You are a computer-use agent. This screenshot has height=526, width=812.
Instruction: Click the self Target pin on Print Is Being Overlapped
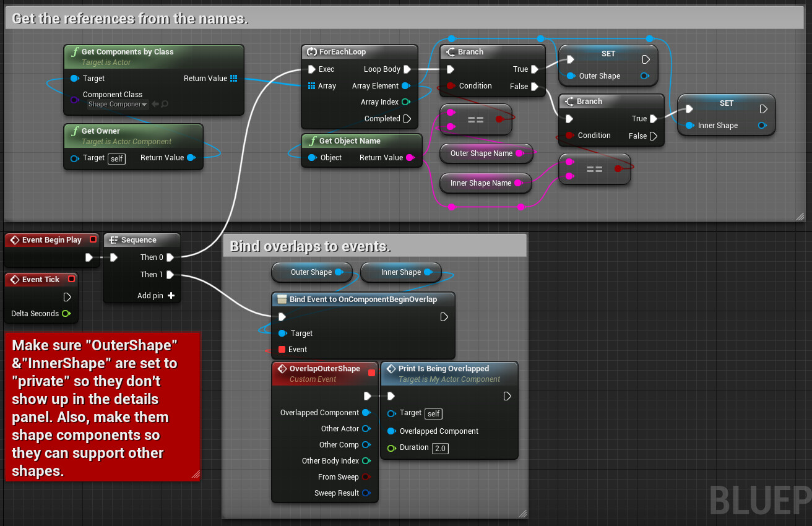[391, 413]
